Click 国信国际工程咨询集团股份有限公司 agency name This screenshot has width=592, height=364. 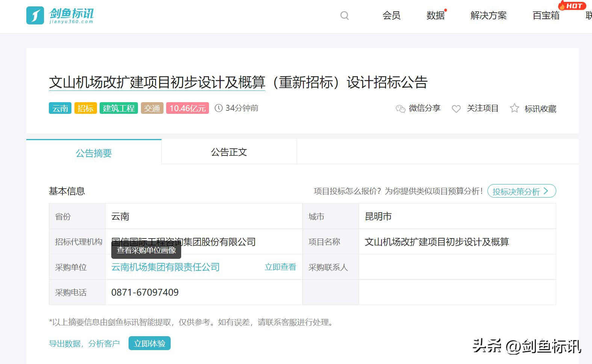tap(183, 242)
